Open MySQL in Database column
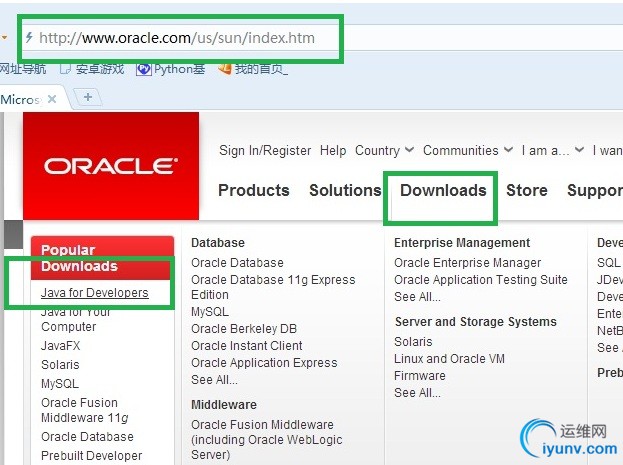Image resolution: width=623 pixels, height=465 pixels. tap(210, 312)
